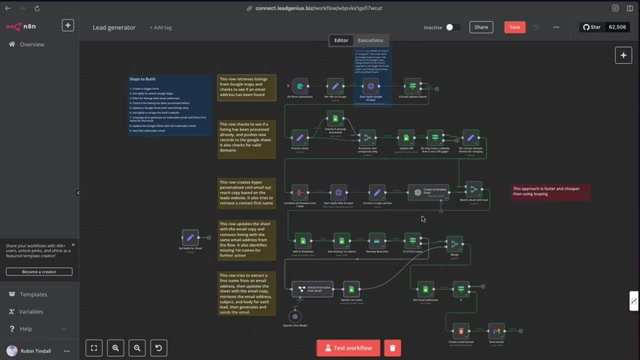This screenshot has width=640, height=360.
Task: Click the Test workflow button
Action: tap(349, 348)
